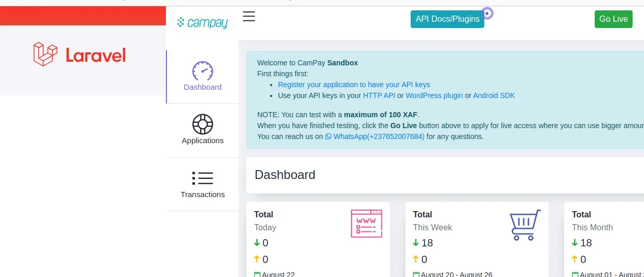This screenshot has width=644, height=277.
Task: Click the 'Today' label on the first card
Action: (x=265, y=227)
